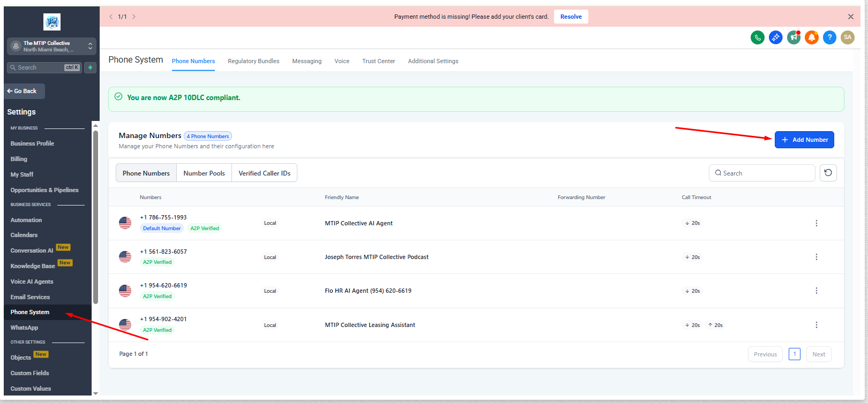Open Opportunities & Pipelines settings
This screenshot has height=403, width=868.
click(x=44, y=190)
